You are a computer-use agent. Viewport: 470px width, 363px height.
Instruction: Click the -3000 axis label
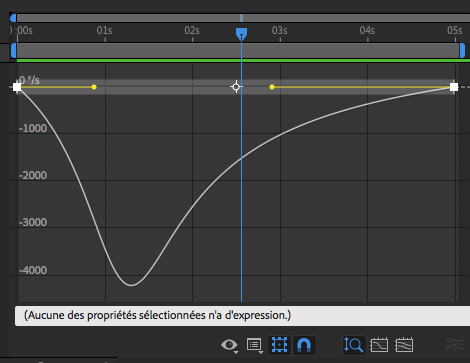[x=33, y=222]
